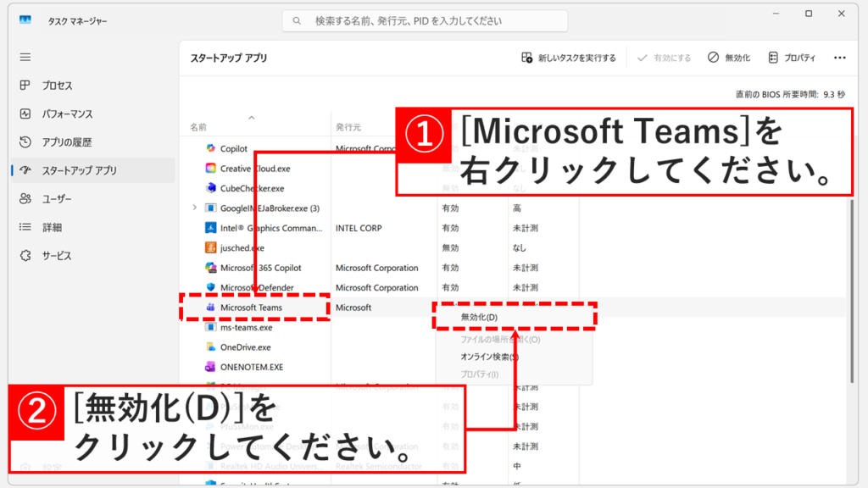Click the プロパティ toolbar icon
Image resolution: width=868 pixels, height=488 pixels.
(793, 57)
